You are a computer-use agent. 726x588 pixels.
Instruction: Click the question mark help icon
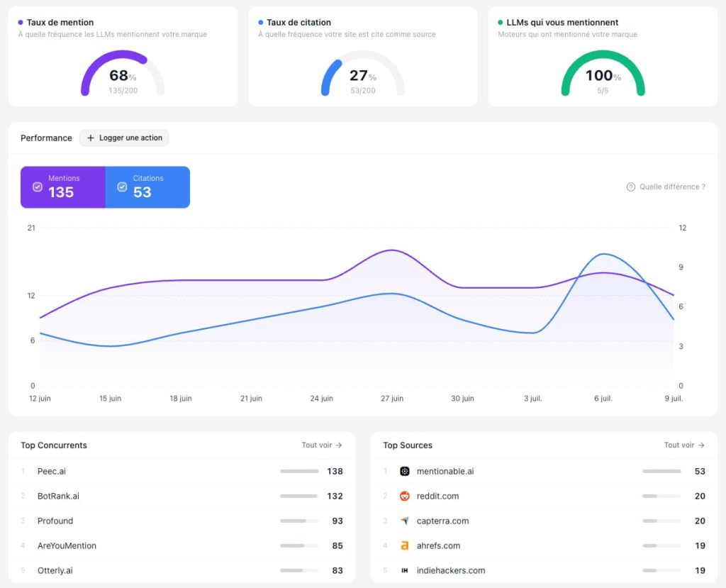pyautogui.click(x=630, y=187)
